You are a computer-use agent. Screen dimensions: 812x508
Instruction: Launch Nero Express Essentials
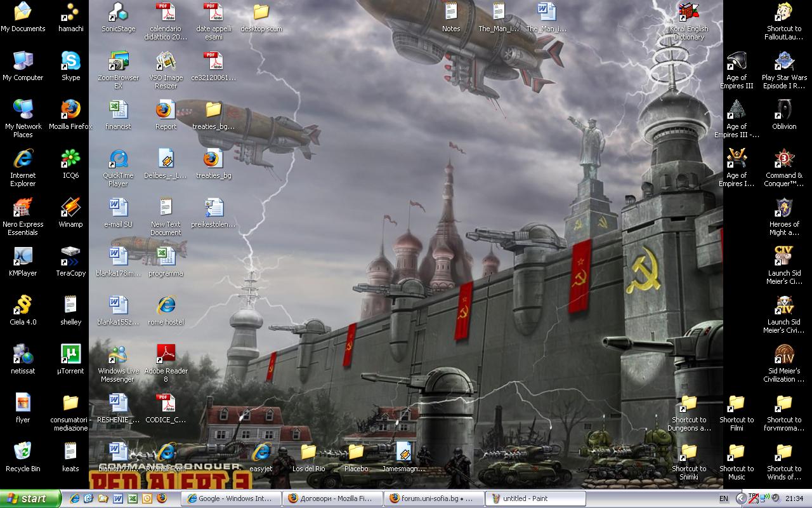point(23,208)
